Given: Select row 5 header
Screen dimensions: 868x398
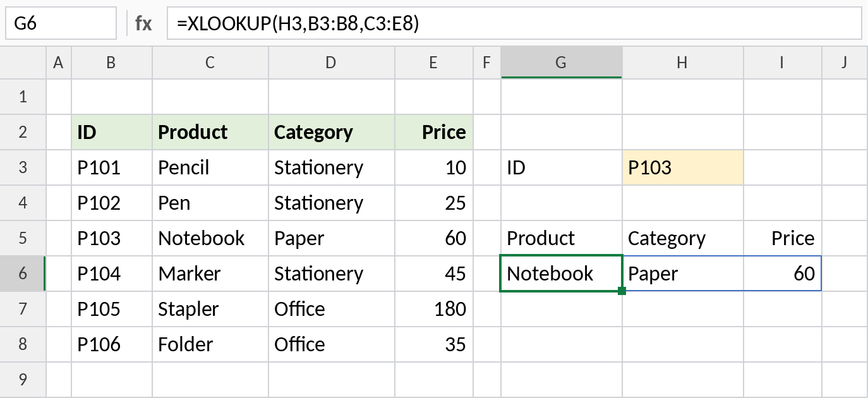Looking at the screenshot, I should point(23,238).
